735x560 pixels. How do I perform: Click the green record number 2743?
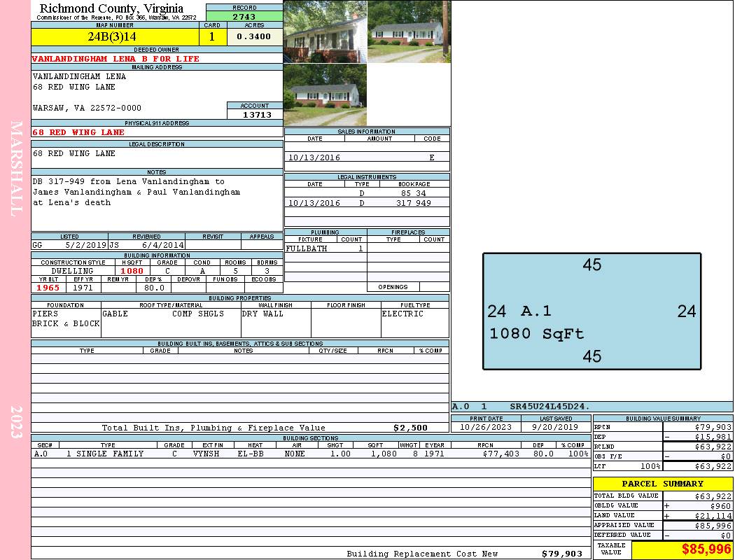(244, 16)
